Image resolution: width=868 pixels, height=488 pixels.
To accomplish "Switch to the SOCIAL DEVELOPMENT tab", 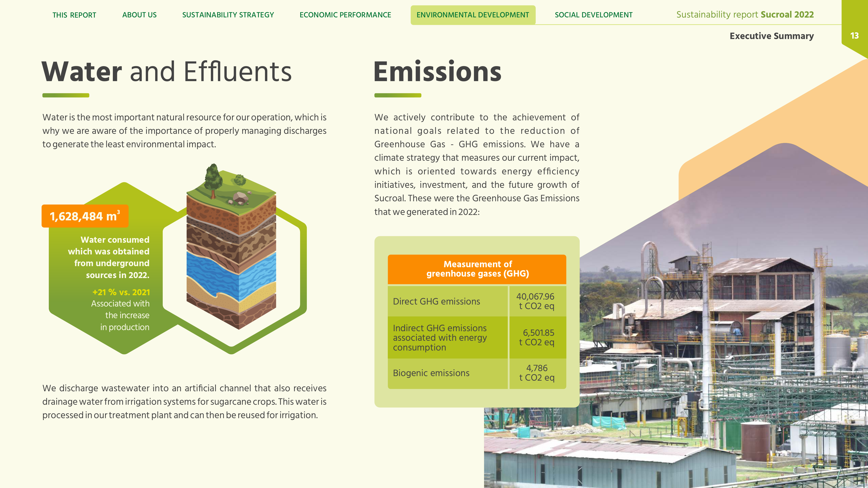I will pos(593,15).
